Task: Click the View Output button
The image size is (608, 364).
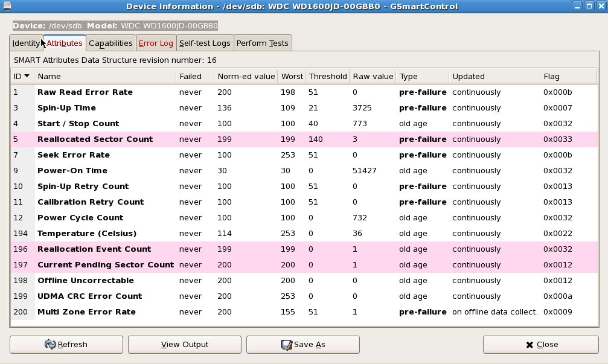Action: (x=185, y=345)
